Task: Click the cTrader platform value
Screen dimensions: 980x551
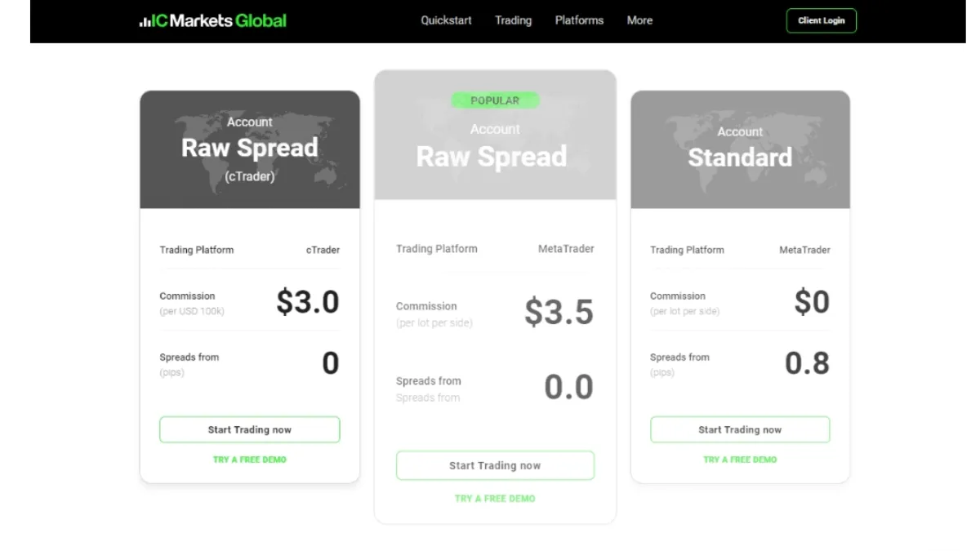Action: tap(323, 250)
